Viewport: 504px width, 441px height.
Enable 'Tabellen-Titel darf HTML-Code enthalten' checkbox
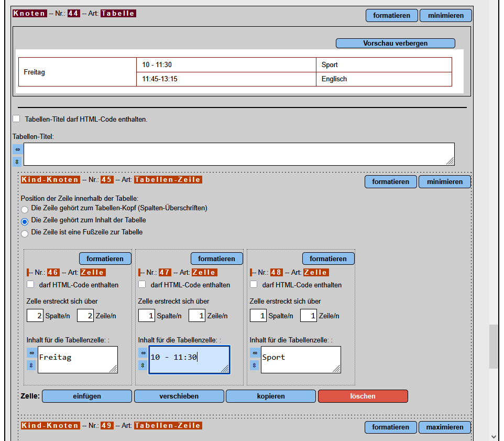(x=16, y=119)
